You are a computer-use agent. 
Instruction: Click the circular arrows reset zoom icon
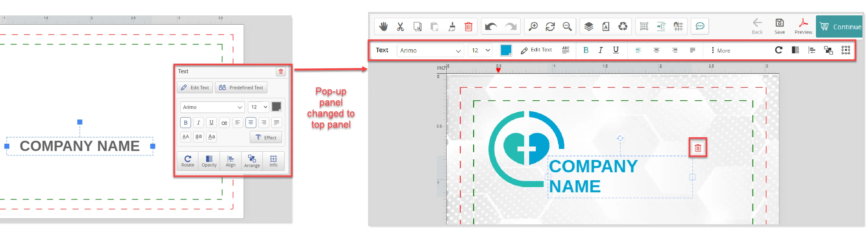click(x=550, y=26)
